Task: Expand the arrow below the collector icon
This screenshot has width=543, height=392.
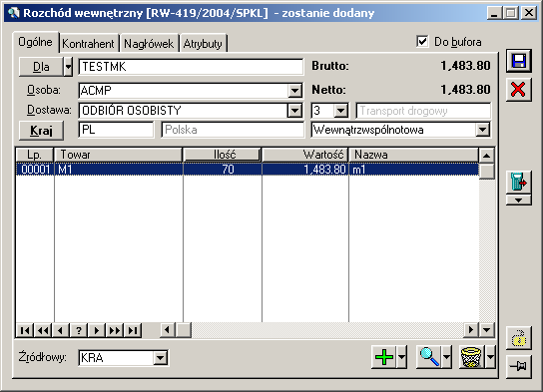Action: click(518, 199)
